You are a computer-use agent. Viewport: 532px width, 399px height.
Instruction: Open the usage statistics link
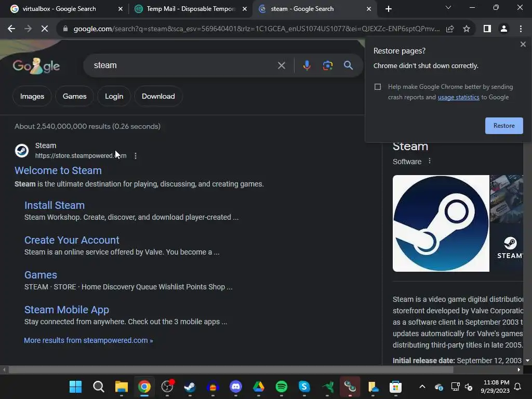coord(458,97)
